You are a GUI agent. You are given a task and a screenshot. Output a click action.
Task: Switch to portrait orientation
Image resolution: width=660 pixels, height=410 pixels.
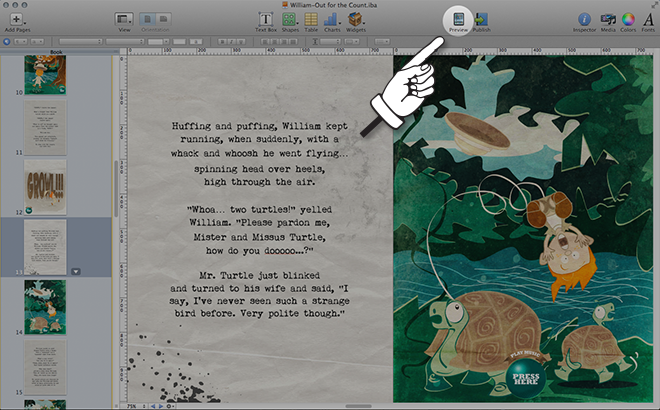click(147, 19)
